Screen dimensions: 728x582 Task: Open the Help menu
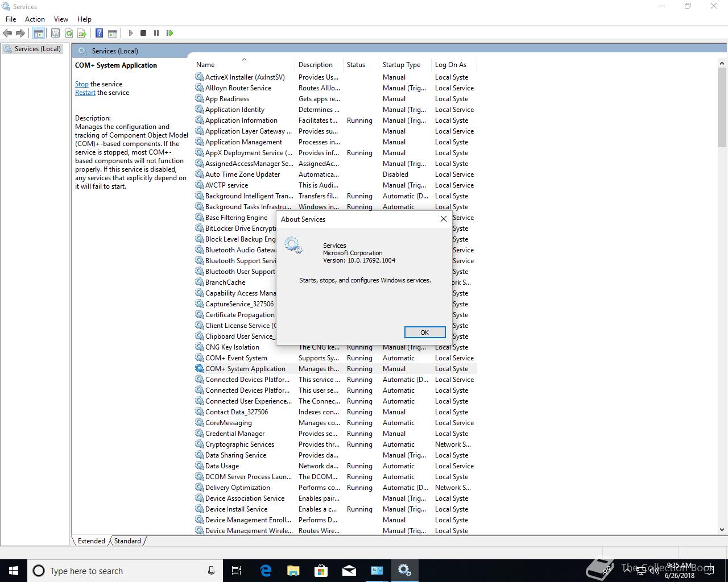(x=84, y=19)
